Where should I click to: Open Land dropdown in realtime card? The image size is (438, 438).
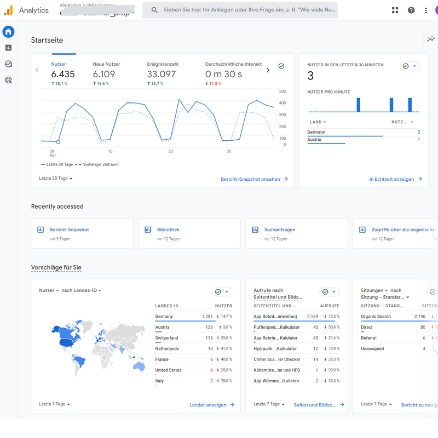[x=318, y=122]
